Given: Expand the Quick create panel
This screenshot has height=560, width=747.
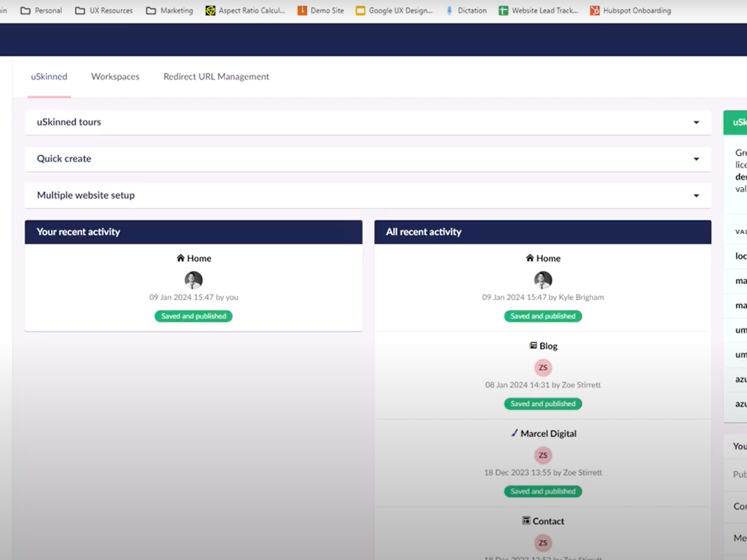Looking at the screenshot, I should 696,159.
